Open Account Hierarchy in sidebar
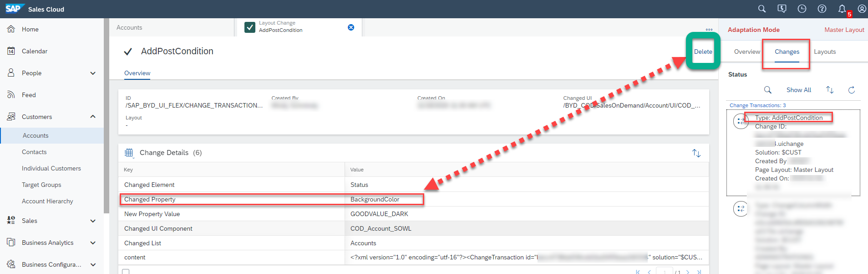 (47, 201)
